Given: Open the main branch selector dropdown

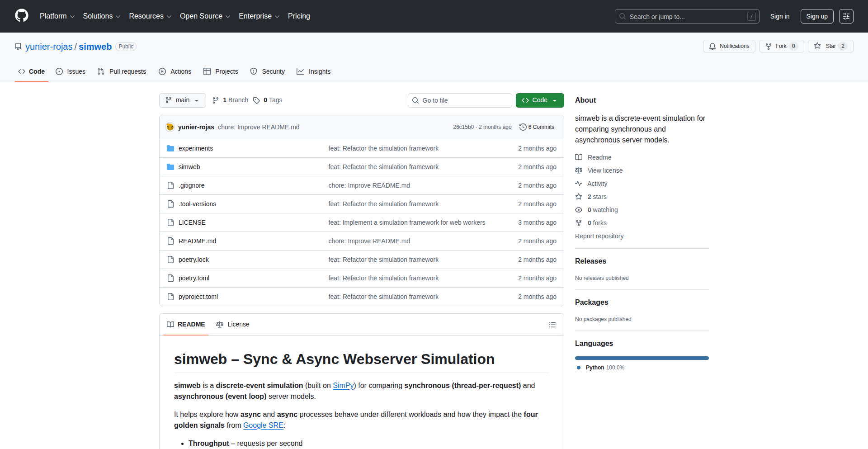Looking at the screenshot, I should pyautogui.click(x=182, y=100).
